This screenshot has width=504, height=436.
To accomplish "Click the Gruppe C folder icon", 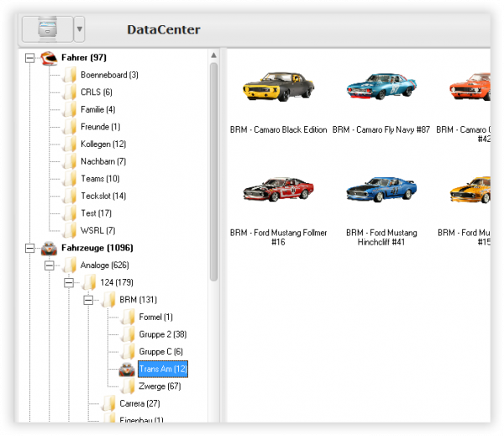I will (128, 352).
